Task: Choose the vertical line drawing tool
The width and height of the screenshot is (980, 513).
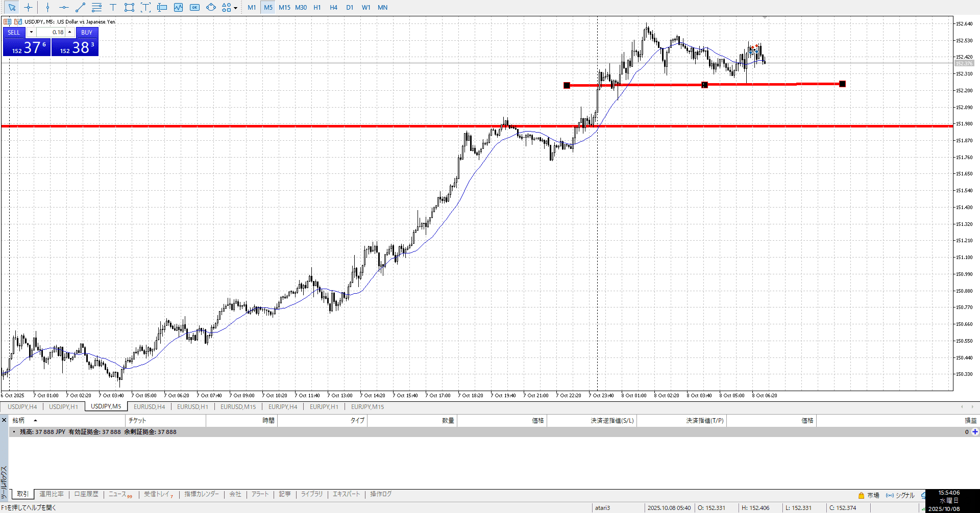Action: [47, 7]
